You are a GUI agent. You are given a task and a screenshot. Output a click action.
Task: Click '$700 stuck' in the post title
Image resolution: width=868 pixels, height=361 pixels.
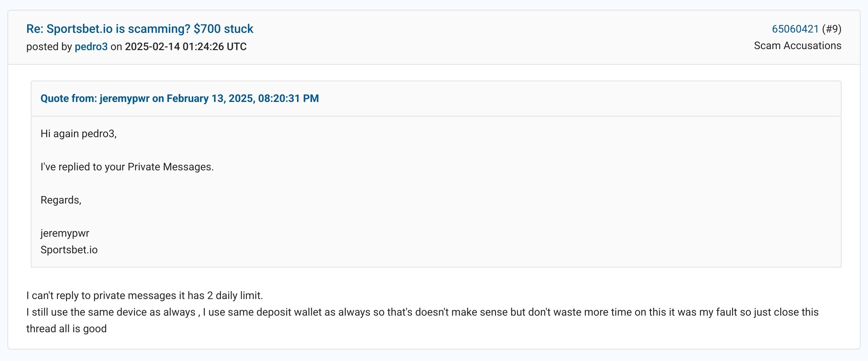223,29
